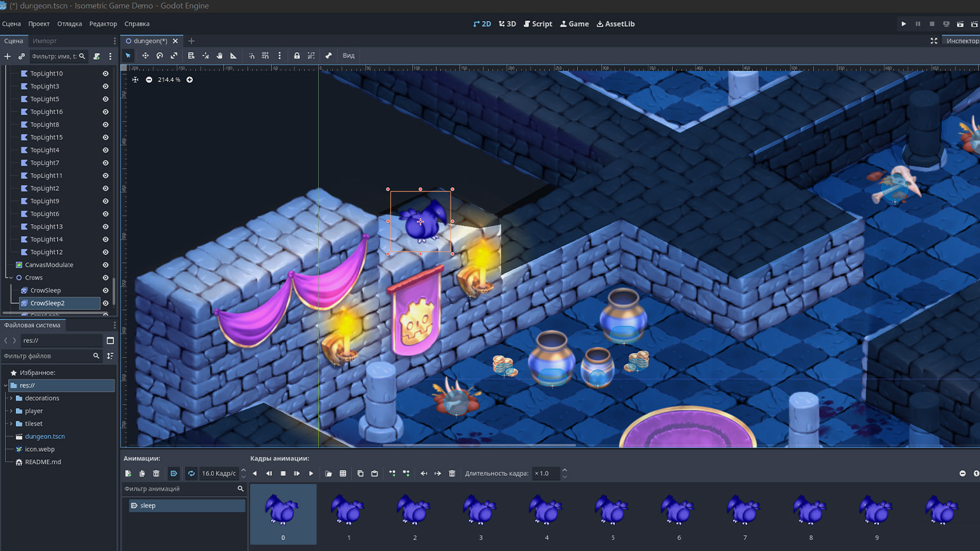Activate the Pan hand tool

(x=220, y=56)
